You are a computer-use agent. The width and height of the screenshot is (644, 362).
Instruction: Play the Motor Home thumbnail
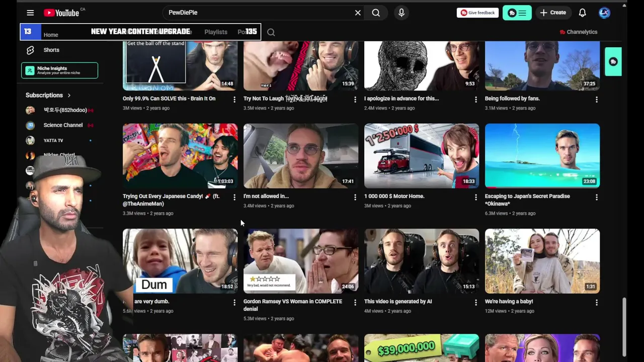pos(422,156)
